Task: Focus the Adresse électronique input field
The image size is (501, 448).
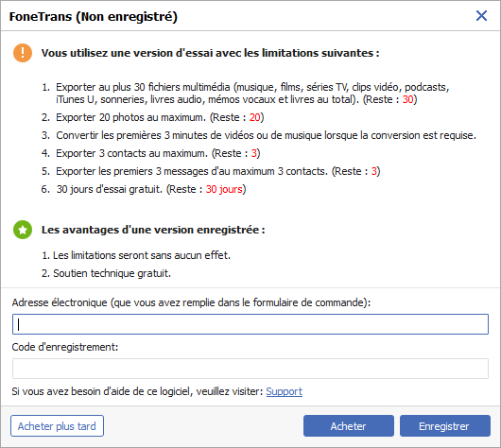Action: (250, 324)
